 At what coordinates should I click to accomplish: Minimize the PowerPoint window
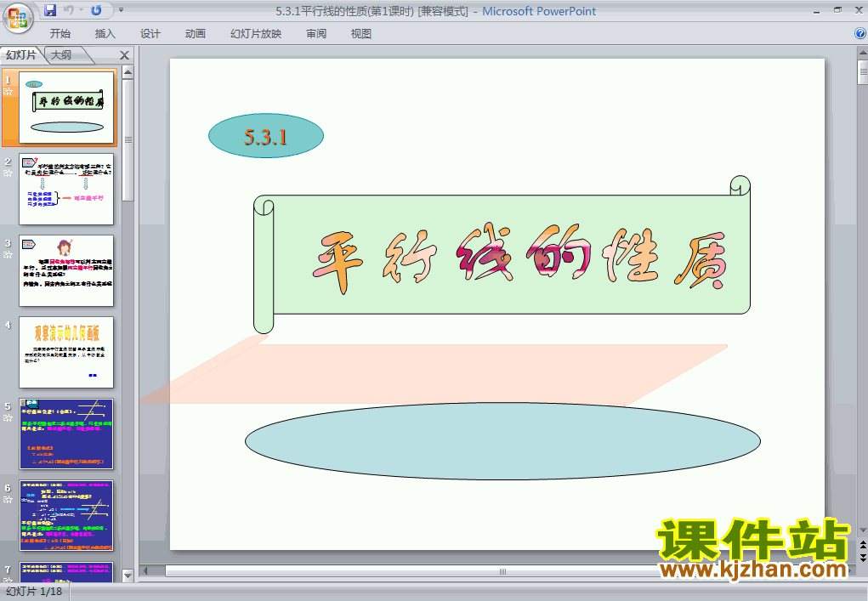816,10
